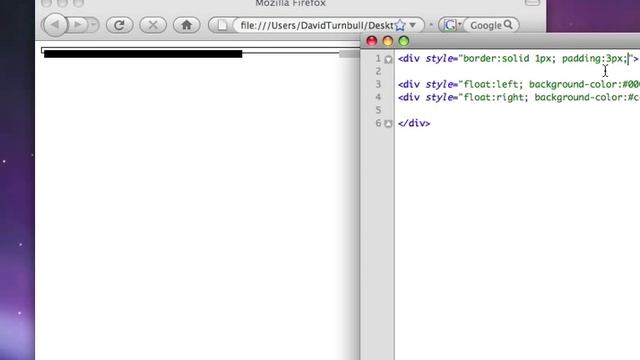Click the page icon beside the URL

222,25
